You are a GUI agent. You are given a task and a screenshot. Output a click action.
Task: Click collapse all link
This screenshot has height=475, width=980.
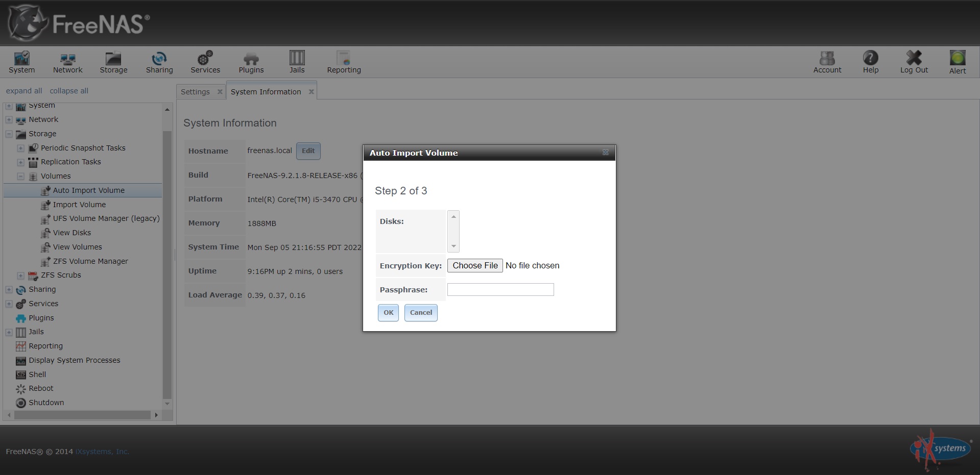[69, 91]
